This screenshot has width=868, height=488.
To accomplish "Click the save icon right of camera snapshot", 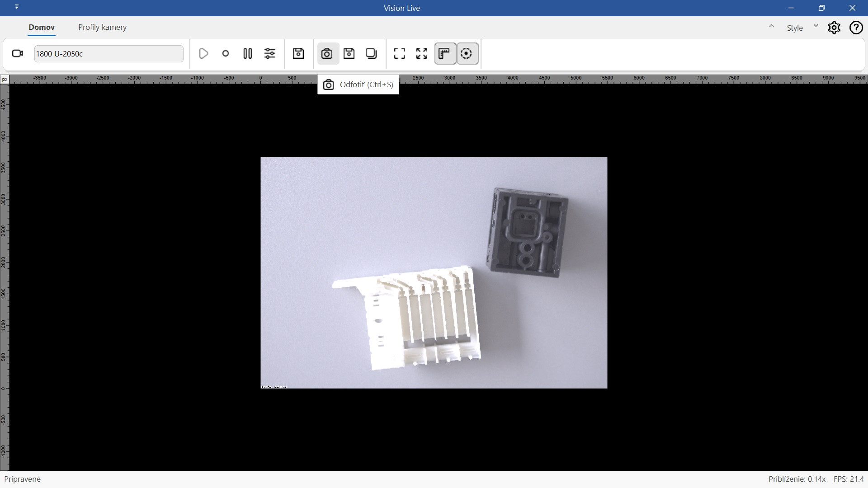I will (x=349, y=54).
